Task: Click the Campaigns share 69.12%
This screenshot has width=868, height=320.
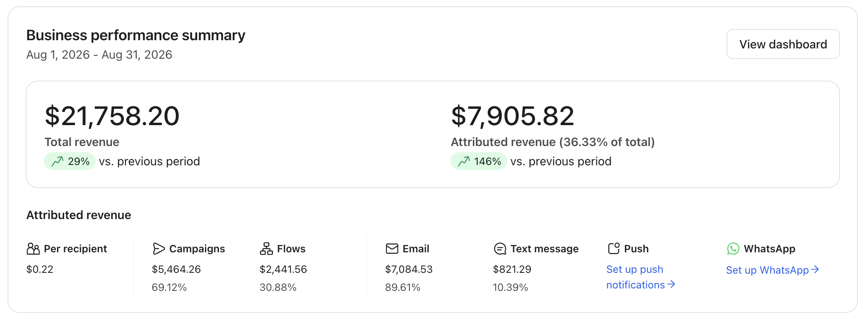Action: 169,287
